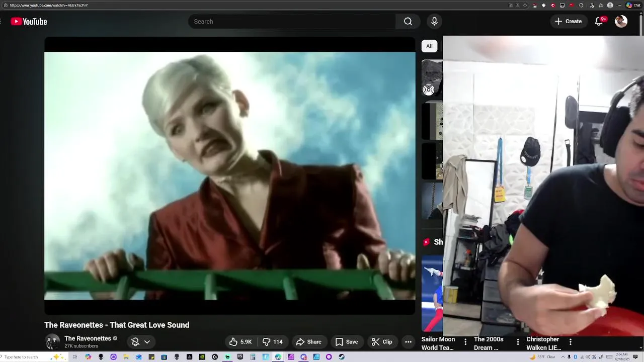This screenshot has height=362, width=644.
Task: Toggle the subscription bell-off icon
Action: coord(135,342)
